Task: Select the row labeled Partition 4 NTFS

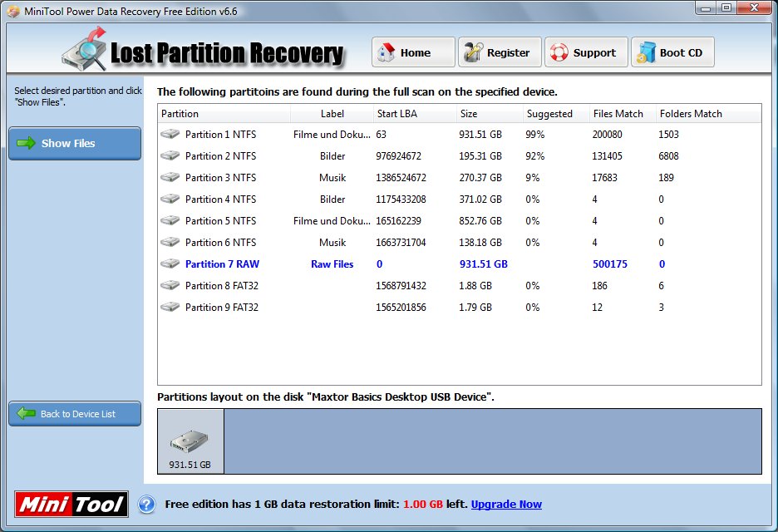Action: pos(460,199)
